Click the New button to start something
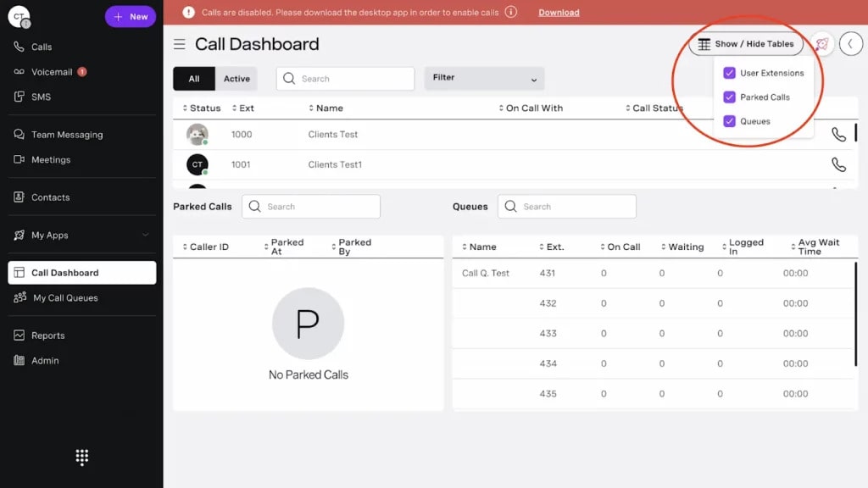 [x=130, y=16]
